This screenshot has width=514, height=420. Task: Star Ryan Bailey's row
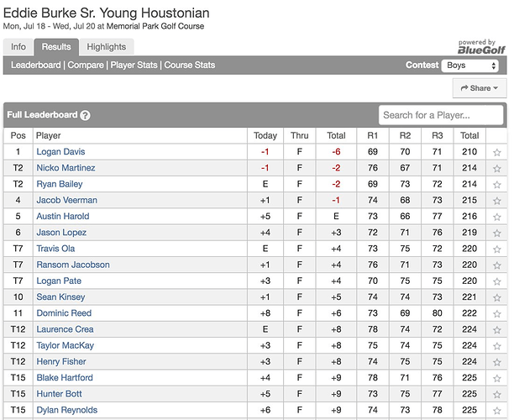point(497,184)
